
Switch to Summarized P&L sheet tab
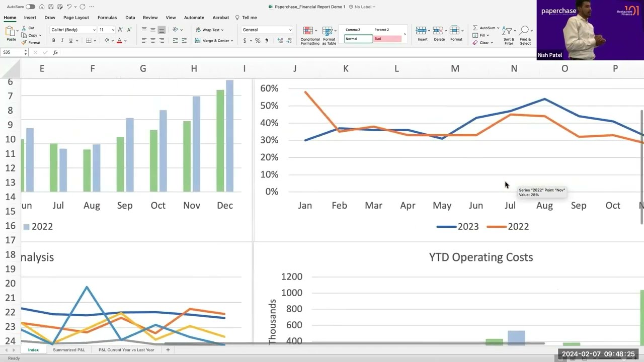[69, 350]
